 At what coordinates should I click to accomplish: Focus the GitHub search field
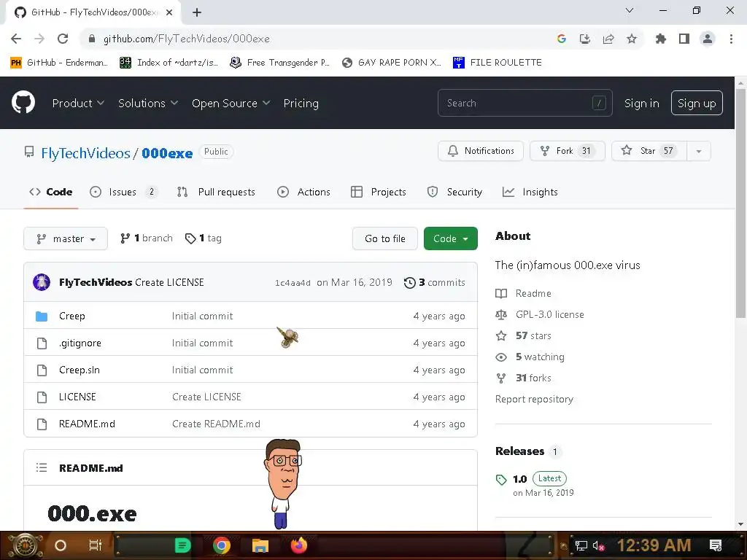tap(525, 103)
